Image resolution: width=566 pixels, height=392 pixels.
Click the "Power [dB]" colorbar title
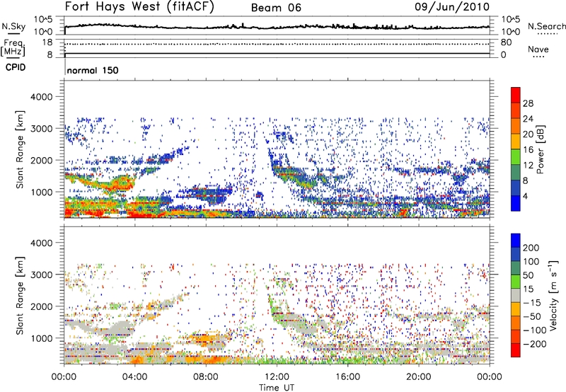pyautogui.click(x=541, y=149)
